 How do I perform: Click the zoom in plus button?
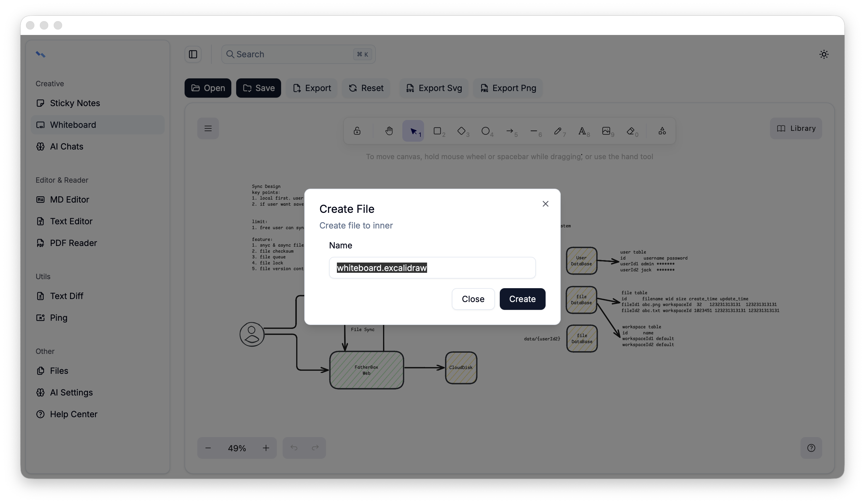(x=266, y=448)
